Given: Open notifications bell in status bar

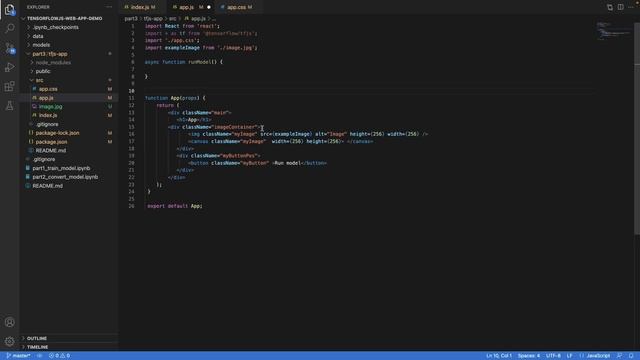Looking at the screenshot, I should 631,356.
